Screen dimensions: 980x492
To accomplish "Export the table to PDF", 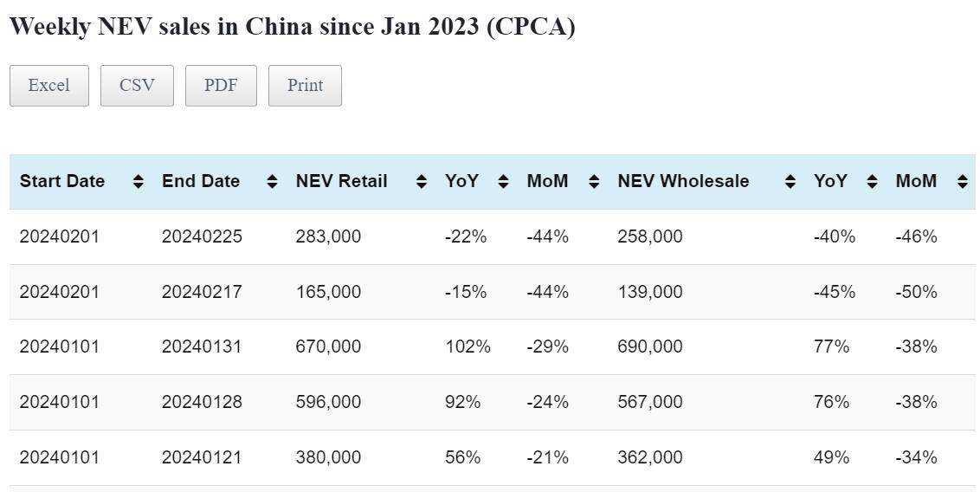I will (x=221, y=86).
